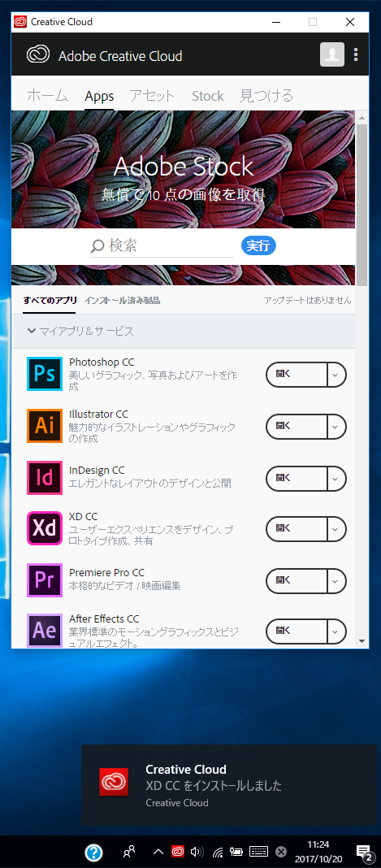Click the Adobe Stock banner image
The height and width of the screenshot is (868, 381).
(x=183, y=169)
